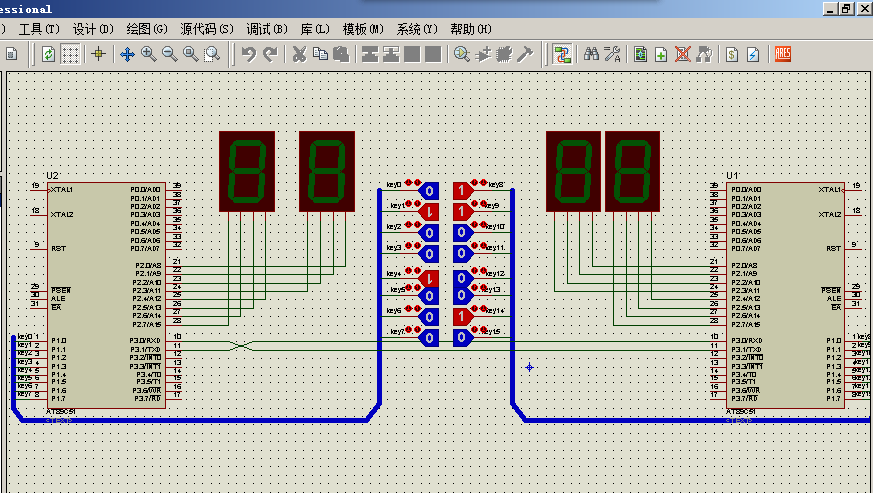Launch ARES netlist transfer
873x493 pixels.
pyautogui.click(x=783, y=54)
